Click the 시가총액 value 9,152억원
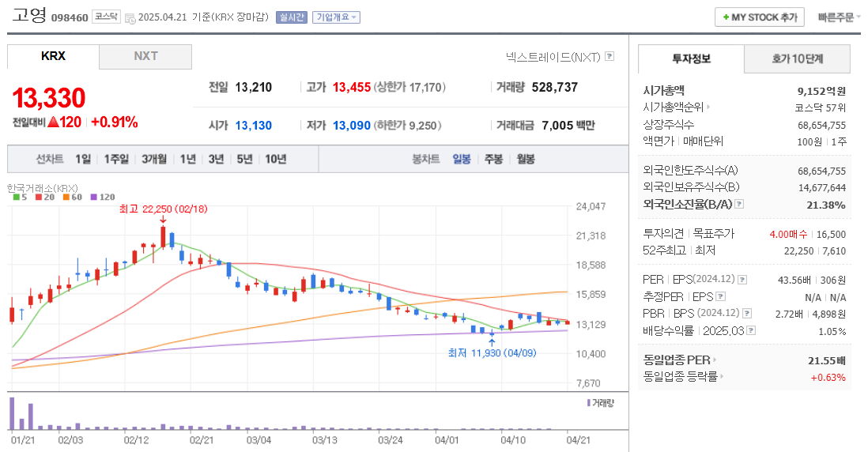Screen dimensions: 868x452 click(821, 91)
